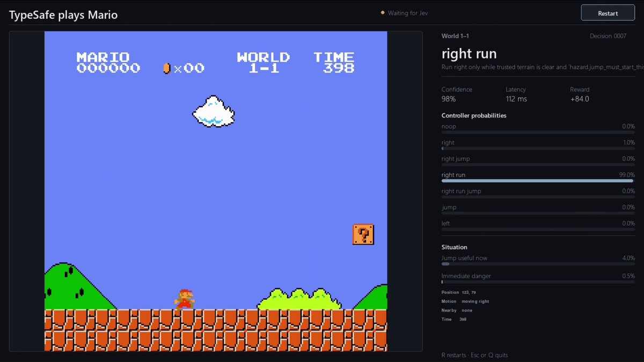Select the "0.5%" Immediate danger value
The image size is (644, 362).
628,276
